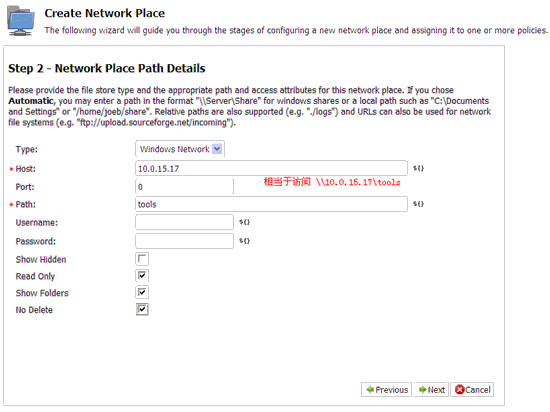This screenshot has height=412, width=550.
Task: Click the green arrow on Next button
Action: 423,390
